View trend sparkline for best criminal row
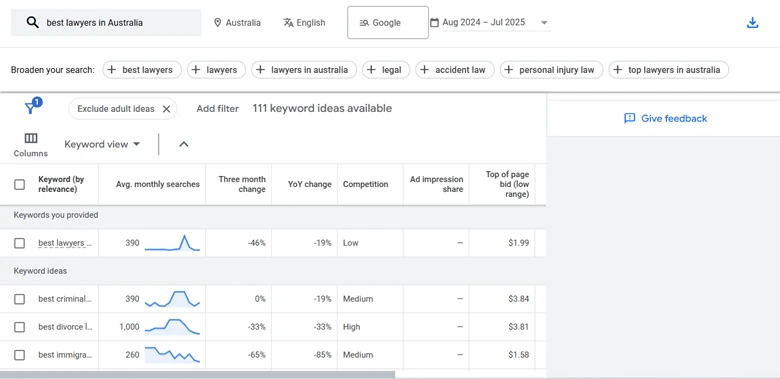This screenshot has height=379, width=780. (x=172, y=299)
